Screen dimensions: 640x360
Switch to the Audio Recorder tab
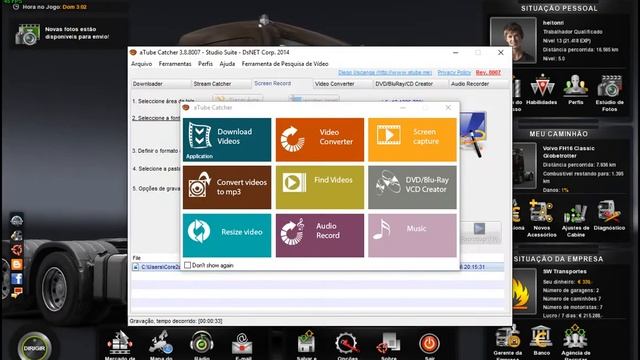pyautogui.click(x=478, y=84)
